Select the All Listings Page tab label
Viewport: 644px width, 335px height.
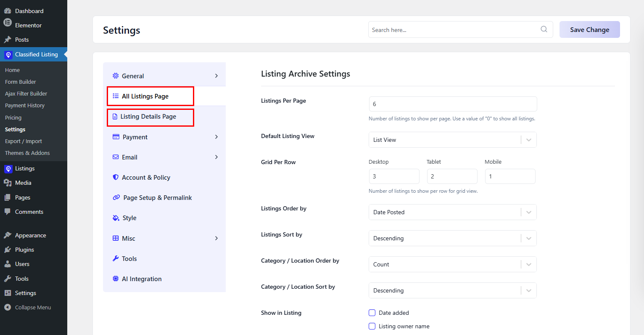point(145,96)
